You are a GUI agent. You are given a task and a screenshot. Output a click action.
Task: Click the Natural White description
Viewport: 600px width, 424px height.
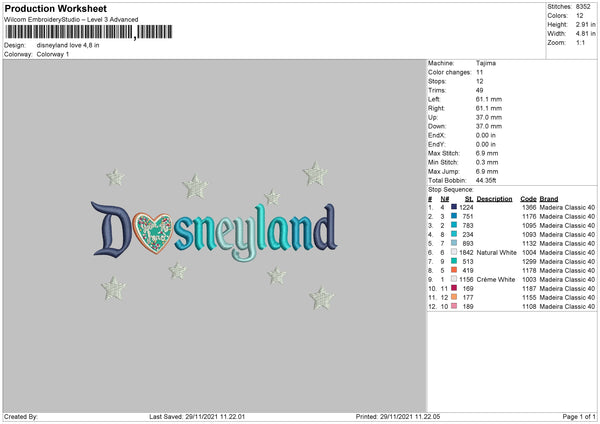497,253
